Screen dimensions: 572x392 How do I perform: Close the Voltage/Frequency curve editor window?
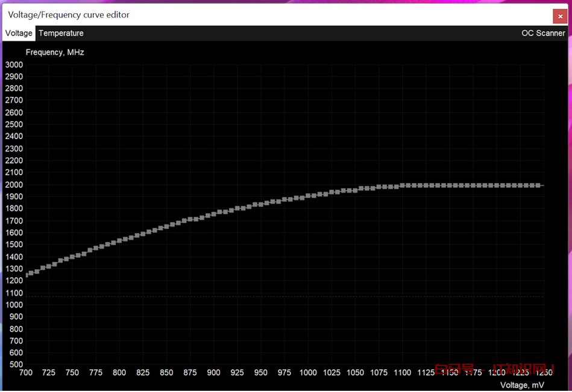pyautogui.click(x=560, y=16)
